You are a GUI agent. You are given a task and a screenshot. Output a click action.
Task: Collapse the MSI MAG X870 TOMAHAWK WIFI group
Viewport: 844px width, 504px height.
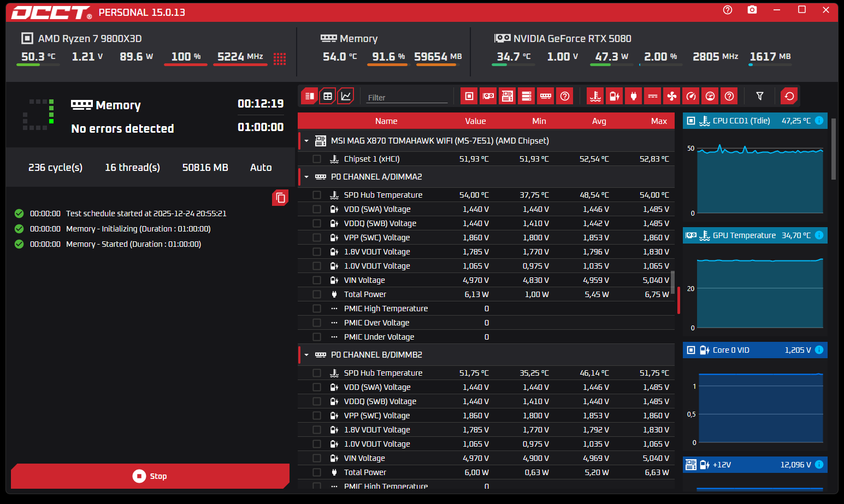[306, 141]
